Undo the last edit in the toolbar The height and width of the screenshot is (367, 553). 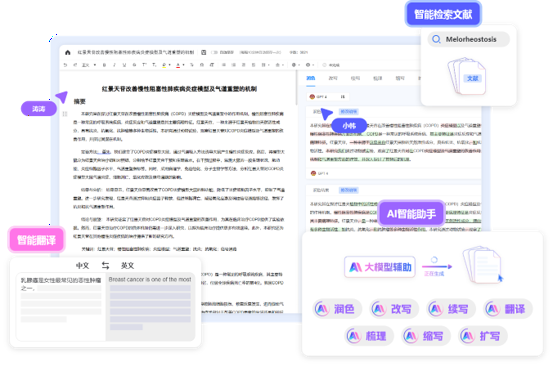coord(65,65)
